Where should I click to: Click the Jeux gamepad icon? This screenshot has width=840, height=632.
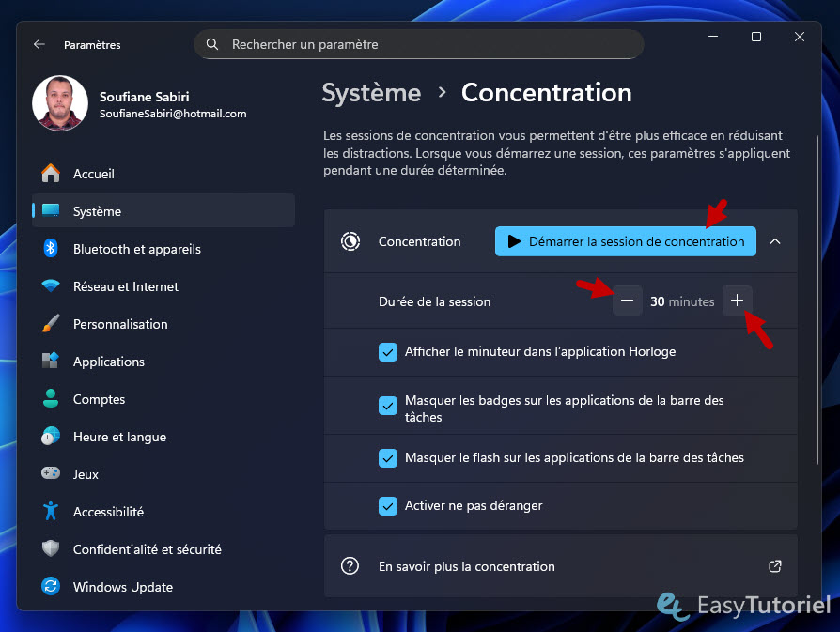click(51, 474)
